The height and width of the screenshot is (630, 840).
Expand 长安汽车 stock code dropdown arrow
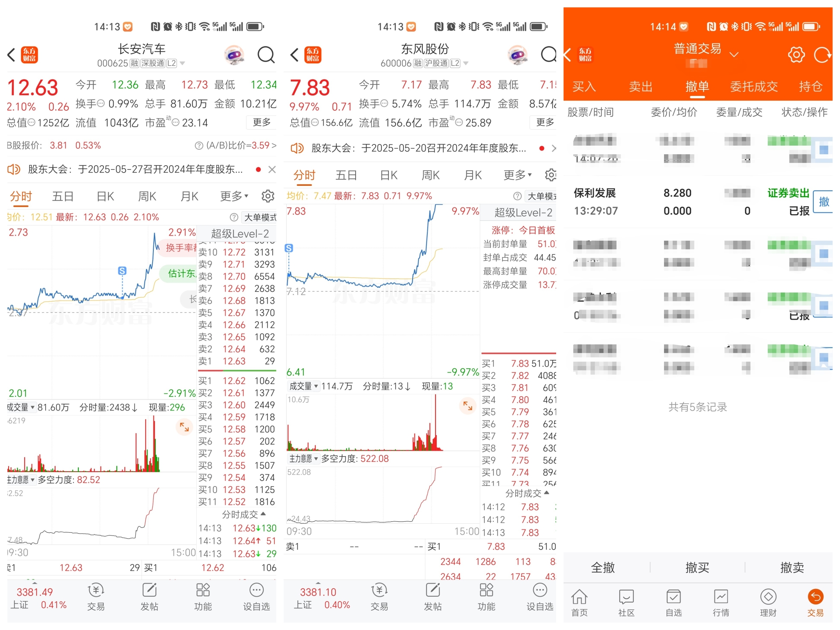point(183,64)
